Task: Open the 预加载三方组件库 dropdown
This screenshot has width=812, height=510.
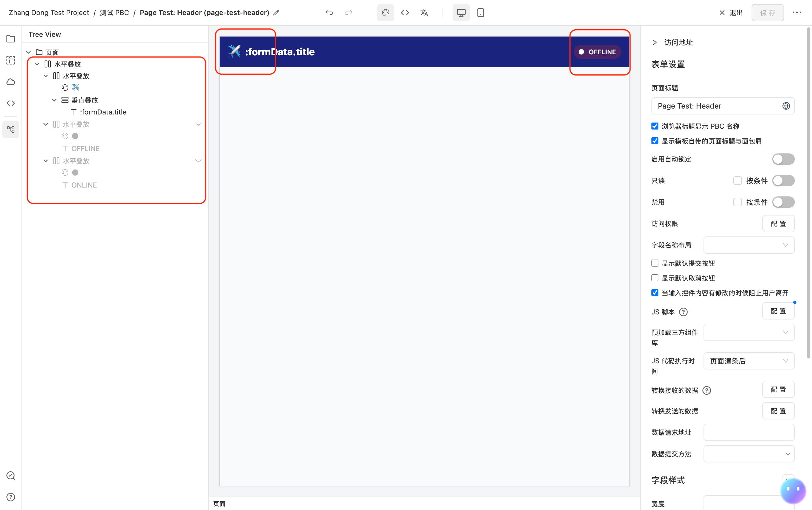Action: [749, 333]
